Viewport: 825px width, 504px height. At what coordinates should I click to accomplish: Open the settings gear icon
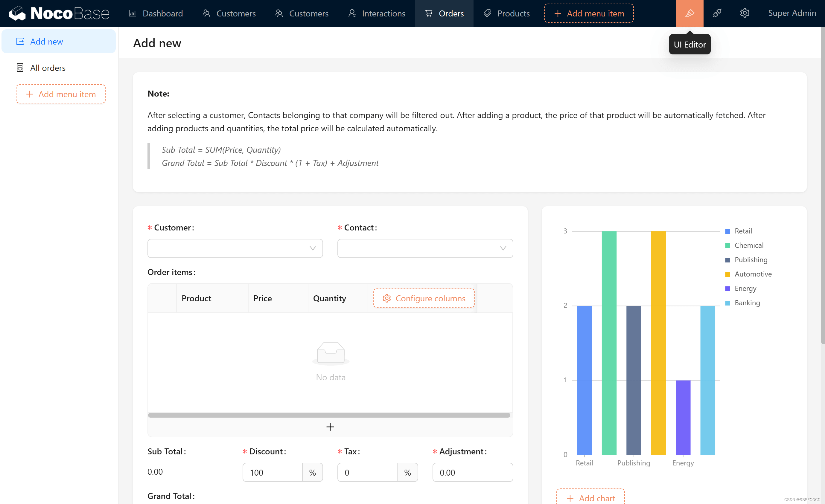(744, 13)
